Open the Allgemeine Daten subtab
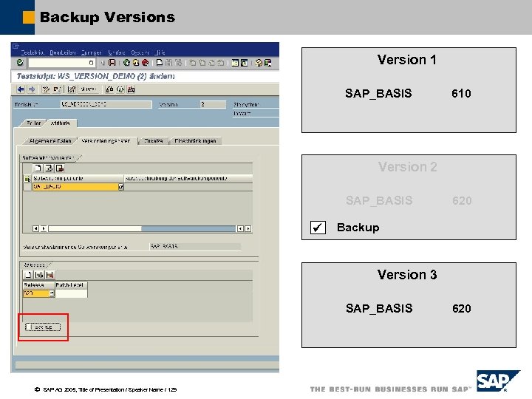Viewport: 532px width, 399px height. tap(50, 141)
